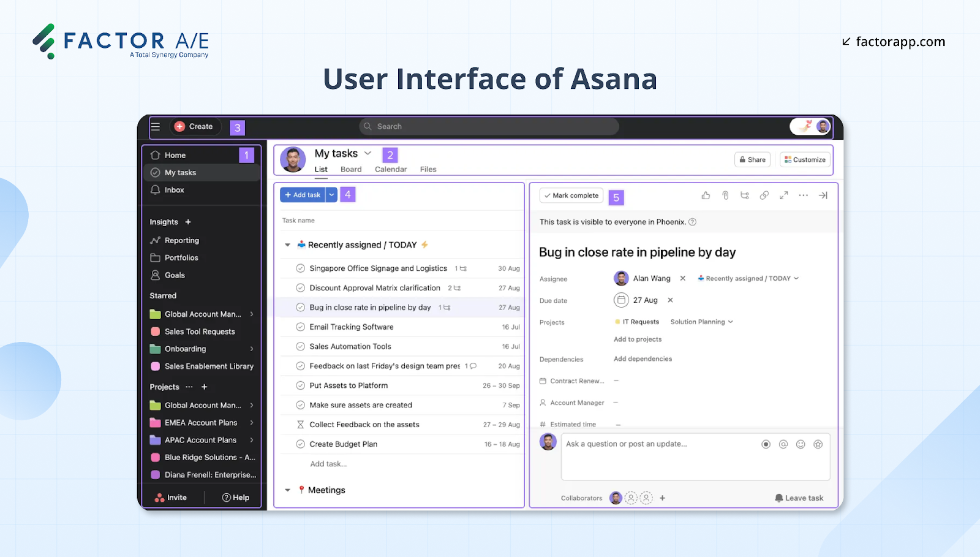Click the Customize button
This screenshot has height=557, width=980.
pos(804,159)
